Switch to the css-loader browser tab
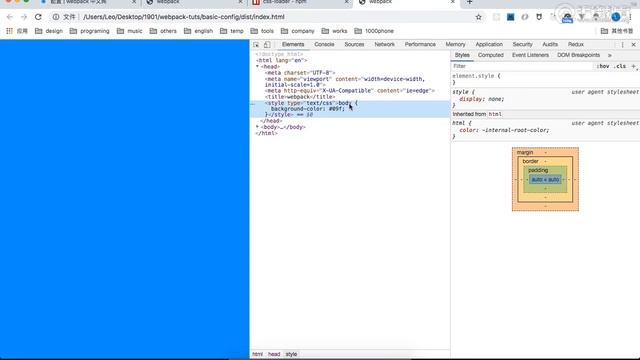Viewport: 640px width, 360px height. [302, 2]
